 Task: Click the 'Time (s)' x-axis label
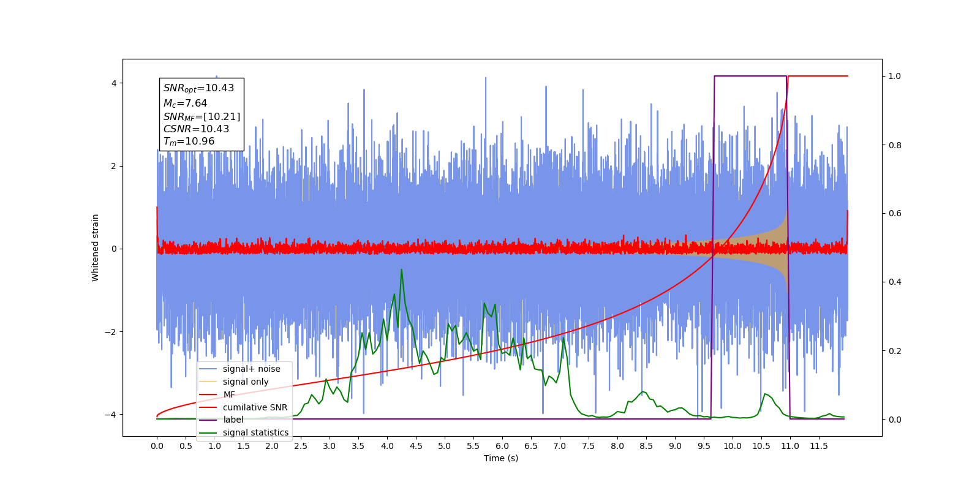(501, 458)
